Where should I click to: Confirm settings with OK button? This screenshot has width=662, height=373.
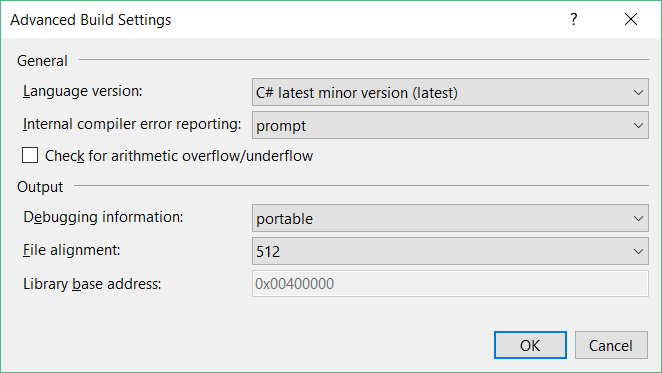pyautogui.click(x=530, y=345)
